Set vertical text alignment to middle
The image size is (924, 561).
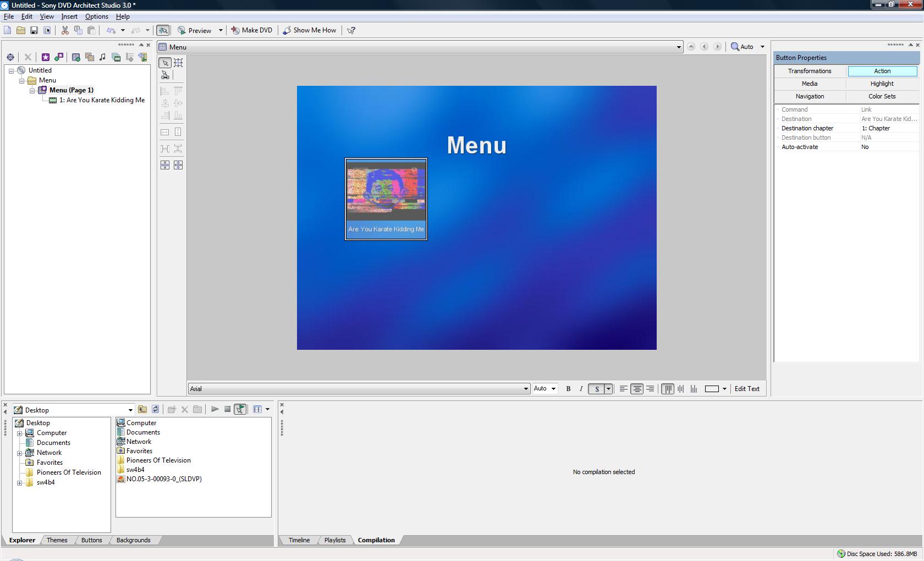pos(681,389)
